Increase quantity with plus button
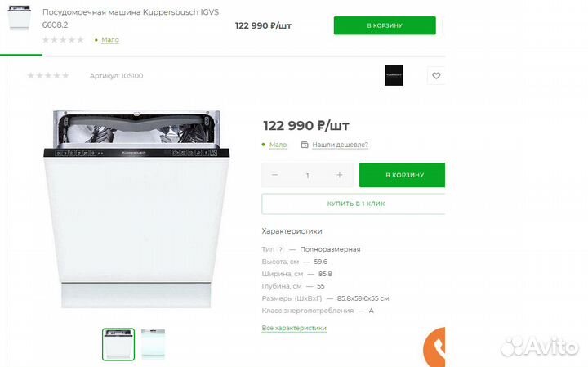This screenshot has width=588, height=367. click(x=340, y=175)
